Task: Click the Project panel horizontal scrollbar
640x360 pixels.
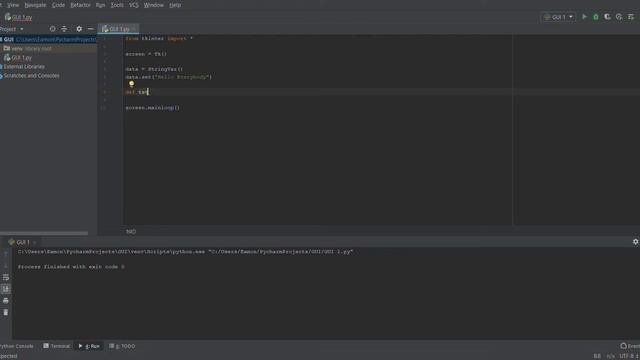Action: pyautogui.click(x=44, y=233)
